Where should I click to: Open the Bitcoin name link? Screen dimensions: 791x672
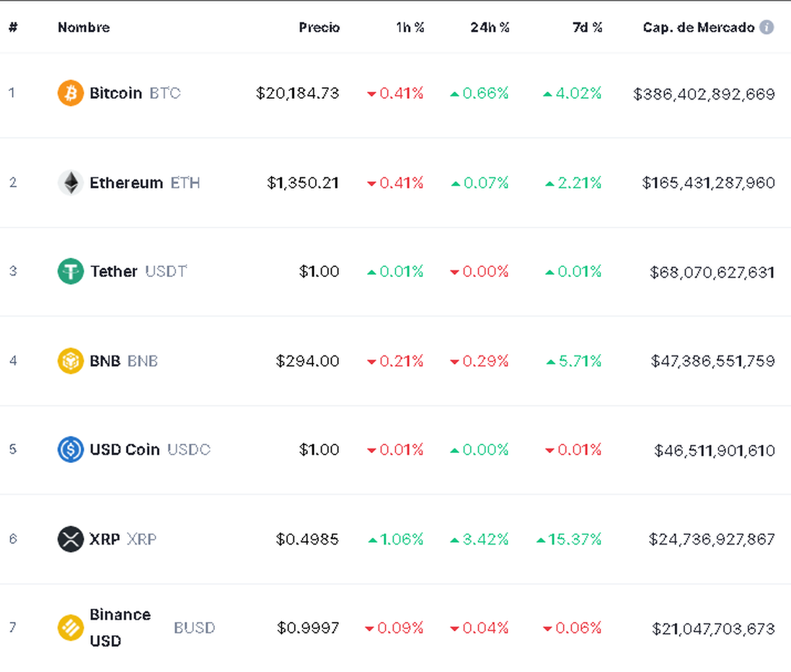115,93
